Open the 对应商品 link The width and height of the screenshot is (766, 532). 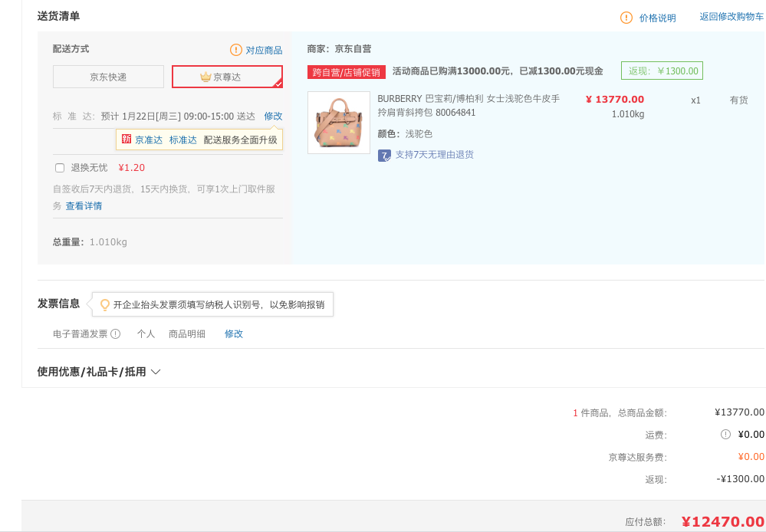tap(264, 51)
